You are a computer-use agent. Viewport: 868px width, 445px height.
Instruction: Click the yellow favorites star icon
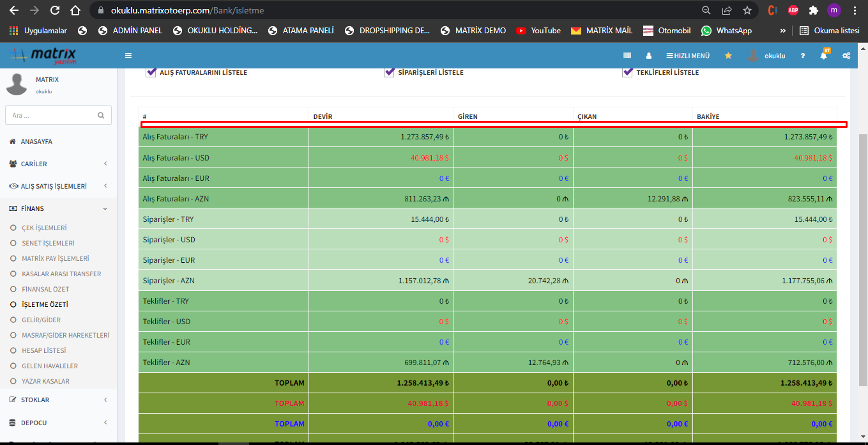pyautogui.click(x=728, y=56)
